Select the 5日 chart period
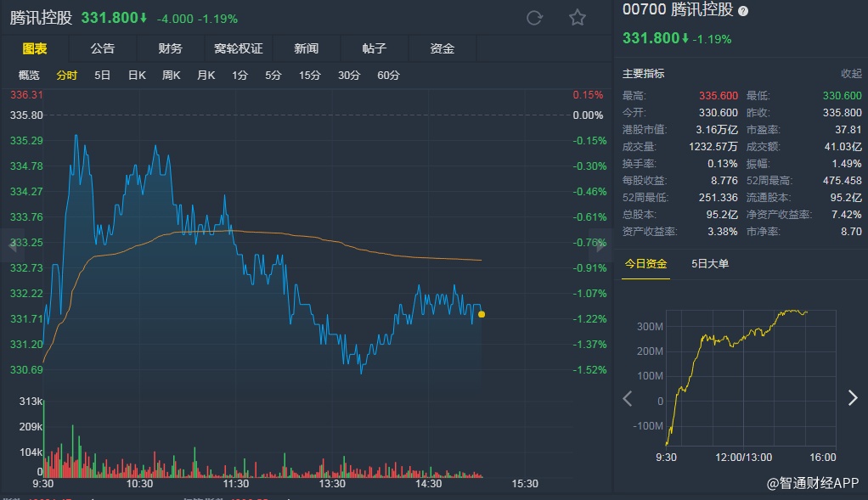This screenshot has height=500, width=868. click(x=102, y=76)
